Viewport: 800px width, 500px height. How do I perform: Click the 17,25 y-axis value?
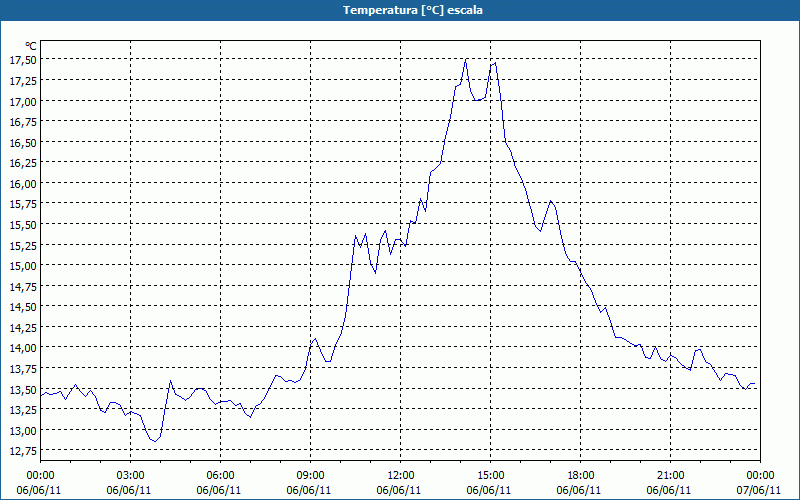(23, 81)
